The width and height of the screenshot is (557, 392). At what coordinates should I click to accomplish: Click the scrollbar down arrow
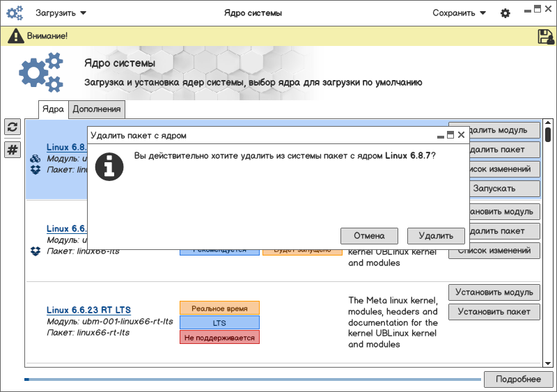point(548,363)
